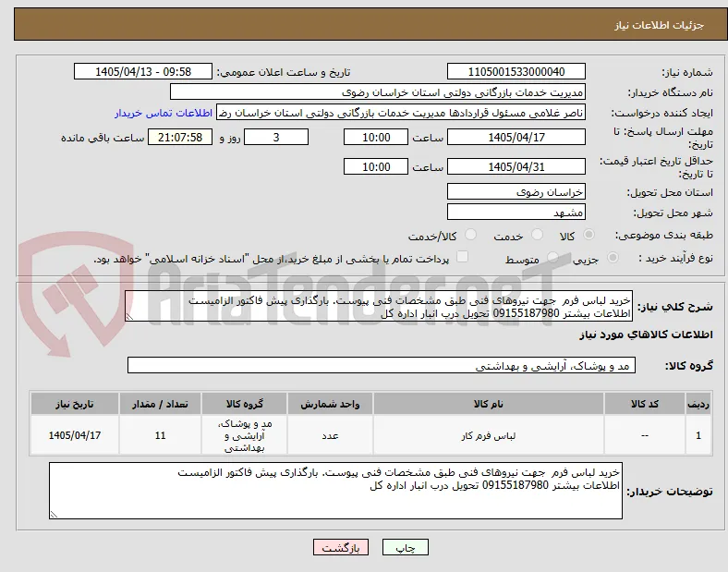
Task: Select the کالا radio button
Action: coord(588,235)
